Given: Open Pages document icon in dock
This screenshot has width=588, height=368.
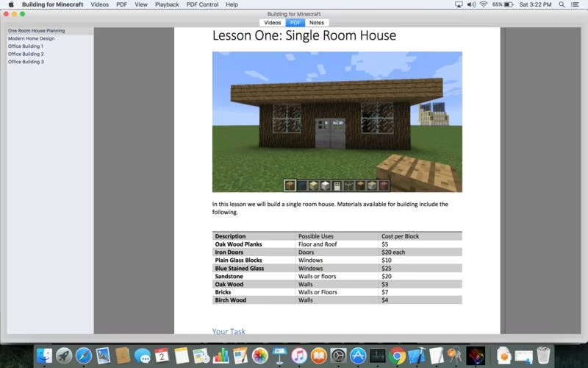Looking at the screenshot, I should click(240, 355).
